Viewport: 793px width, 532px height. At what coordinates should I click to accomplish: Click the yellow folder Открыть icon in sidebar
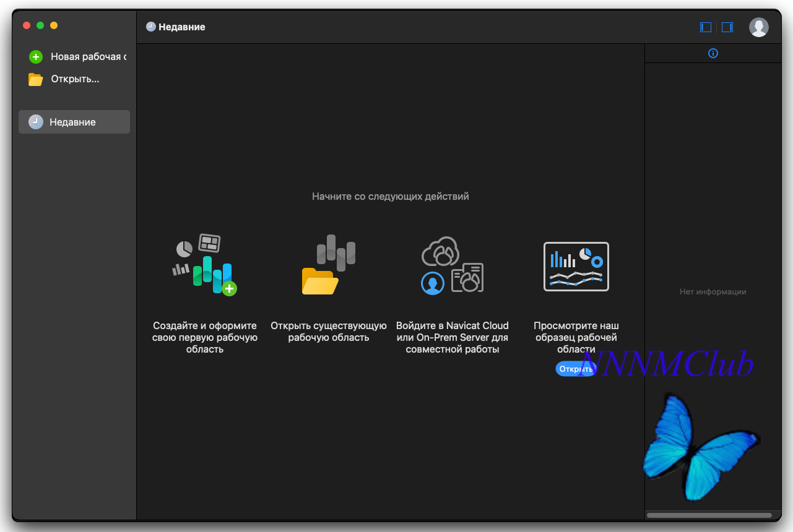36,79
